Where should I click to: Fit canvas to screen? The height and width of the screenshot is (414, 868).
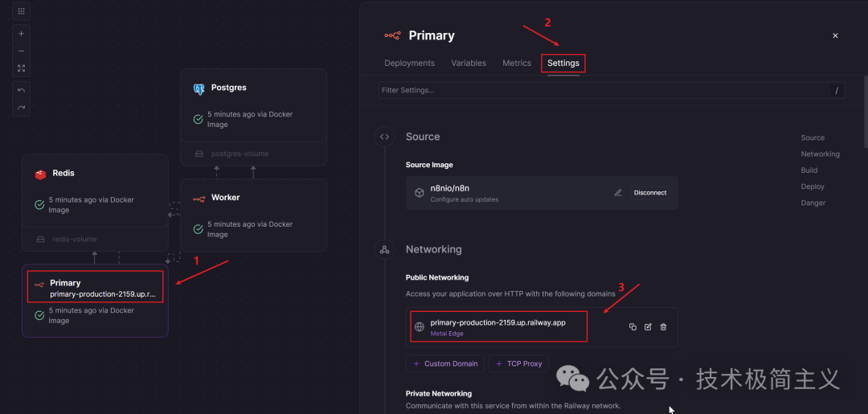point(21,68)
